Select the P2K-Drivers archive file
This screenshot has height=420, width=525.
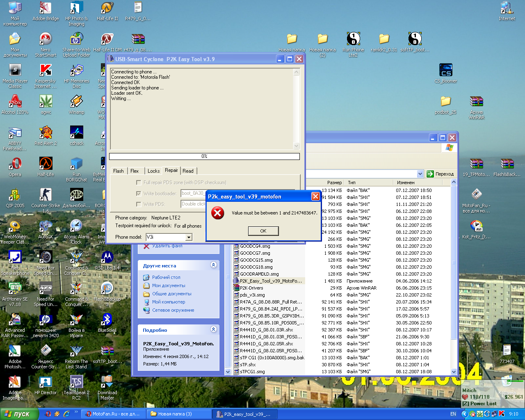pyautogui.click(x=251, y=288)
